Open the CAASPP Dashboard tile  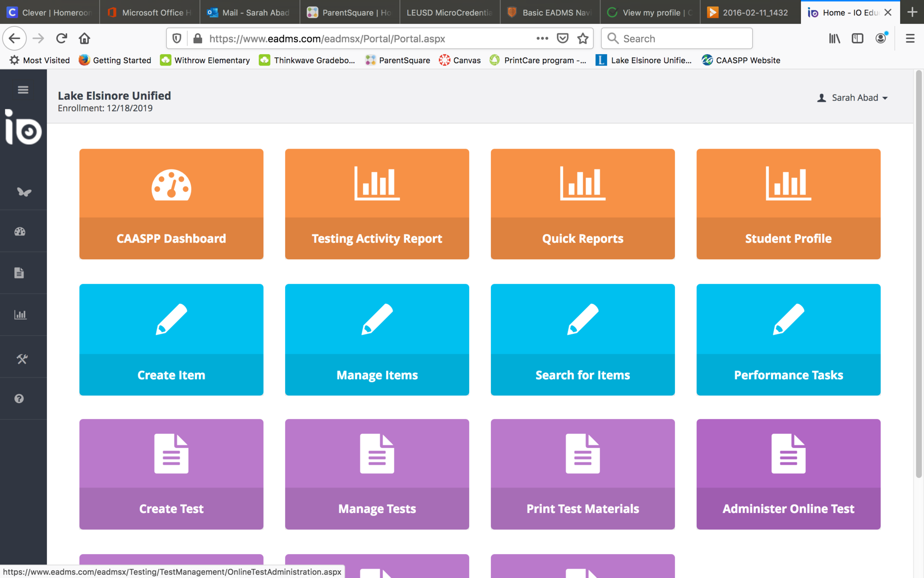tap(171, 204)
